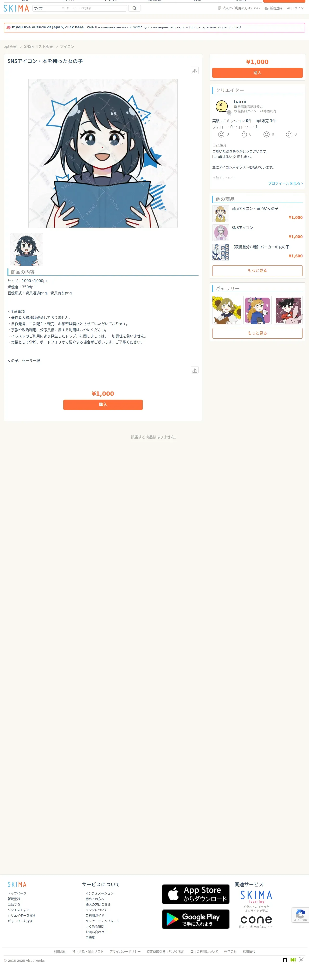Click the orange 購入 button beside price

257,73
